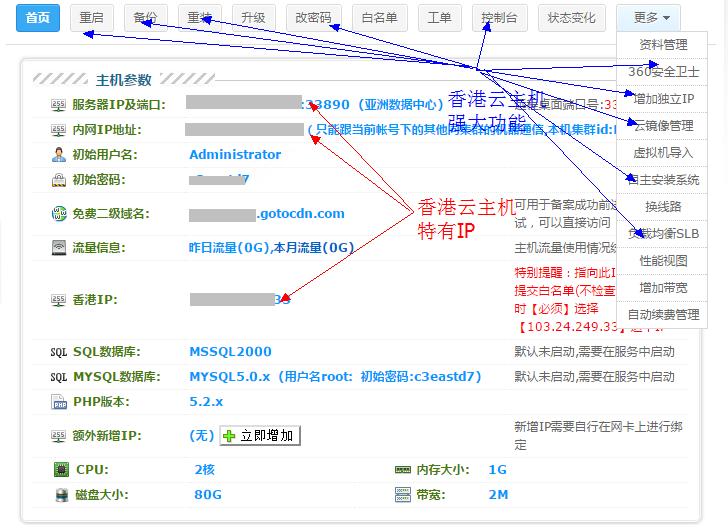Open the .gotocdn.com domain link

(x=301, y=214)
